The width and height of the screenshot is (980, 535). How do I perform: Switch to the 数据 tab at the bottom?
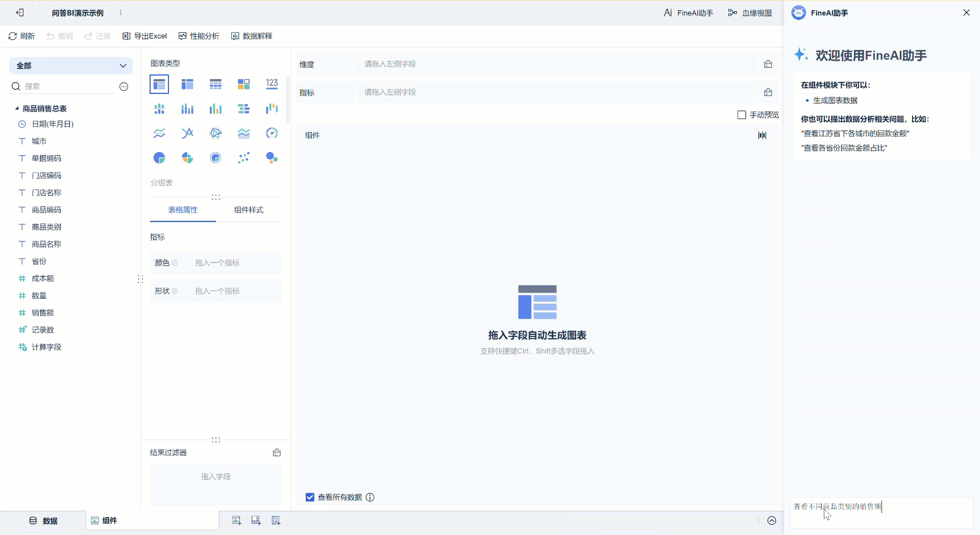[x=43, y=521]
